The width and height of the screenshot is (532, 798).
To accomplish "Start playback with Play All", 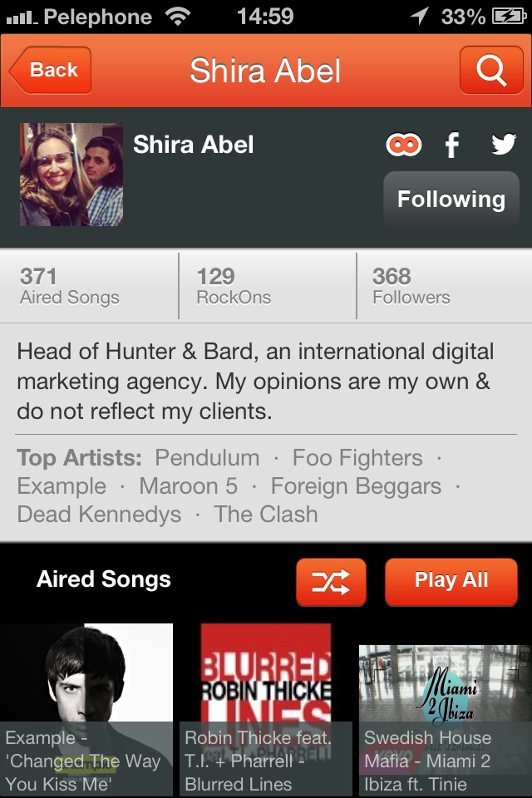I will (451, 582).
